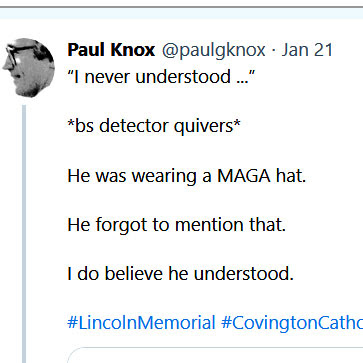This screenshot has width=363, height=363.
Task: Open the quoted tweet card at the bottom
Action: (x=215, y=355)
